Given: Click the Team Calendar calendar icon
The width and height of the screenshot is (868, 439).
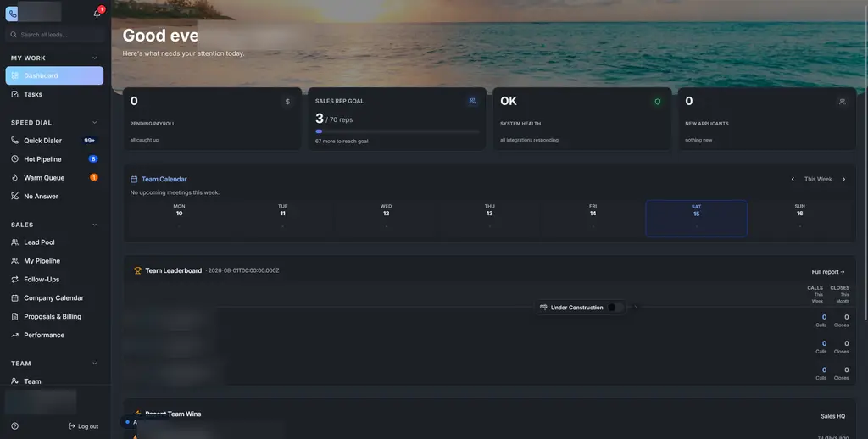Looking at the screenshot, I should 134,180.
